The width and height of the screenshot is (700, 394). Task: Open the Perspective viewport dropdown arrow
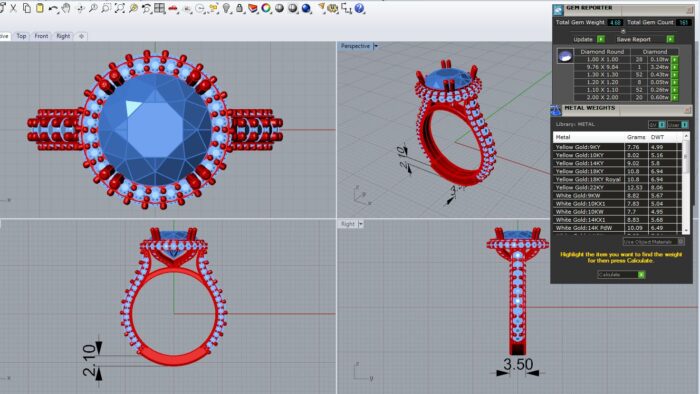[376, 46]
